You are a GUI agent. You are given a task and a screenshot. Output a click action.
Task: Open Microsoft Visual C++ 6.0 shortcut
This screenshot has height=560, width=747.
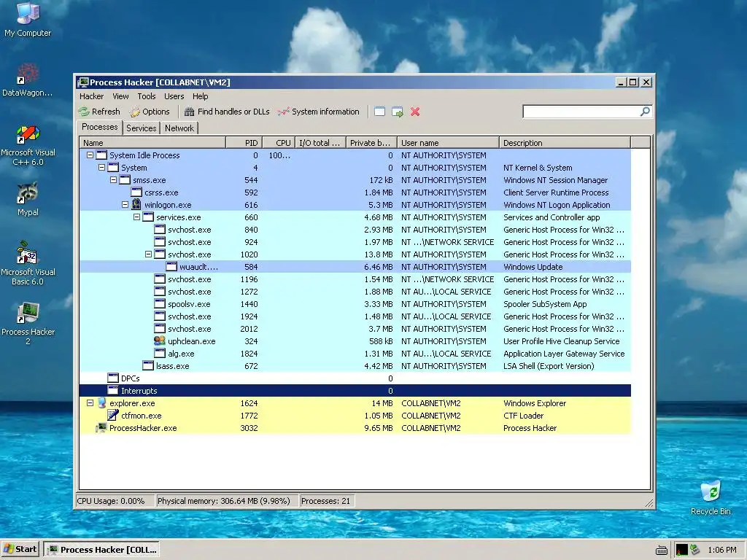28,145
